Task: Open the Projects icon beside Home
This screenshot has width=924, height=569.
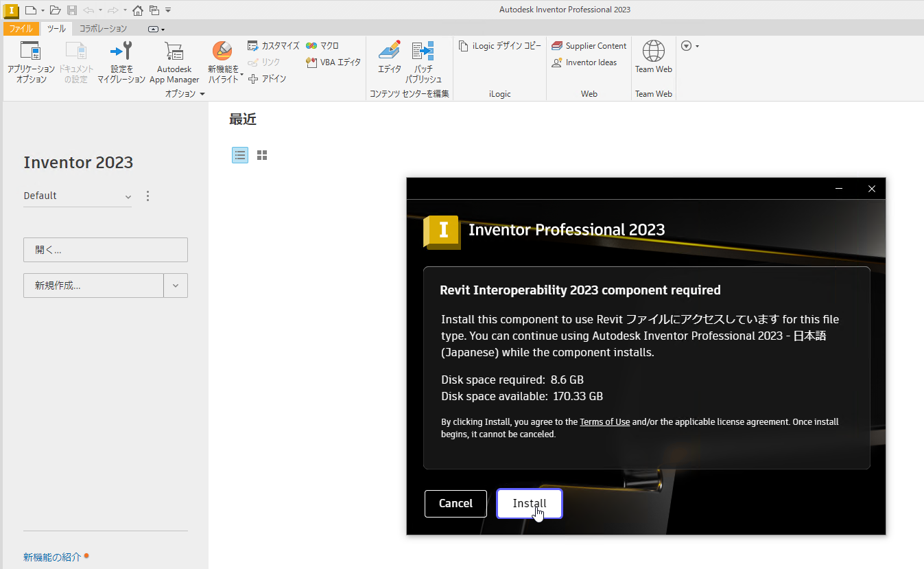Action: pos(154,10)
